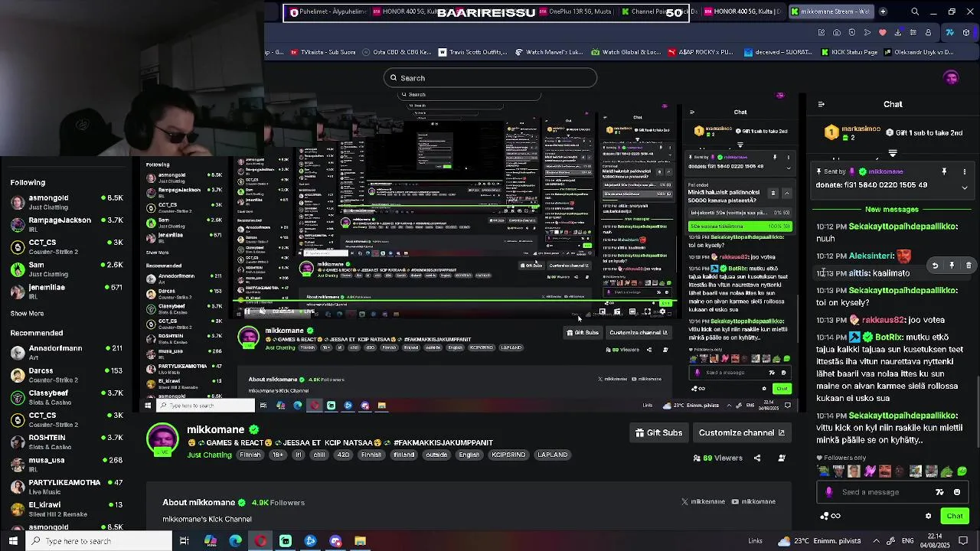Open Travis Scott Outfits bookmark
The height and width of the screenshot is (551, 980).
click(x=472, y=52)
